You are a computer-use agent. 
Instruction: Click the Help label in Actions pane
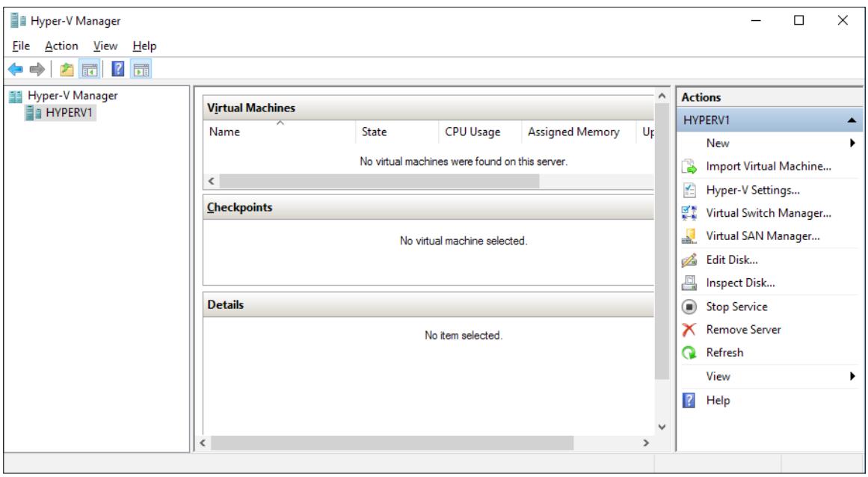[x=718, y=400]
